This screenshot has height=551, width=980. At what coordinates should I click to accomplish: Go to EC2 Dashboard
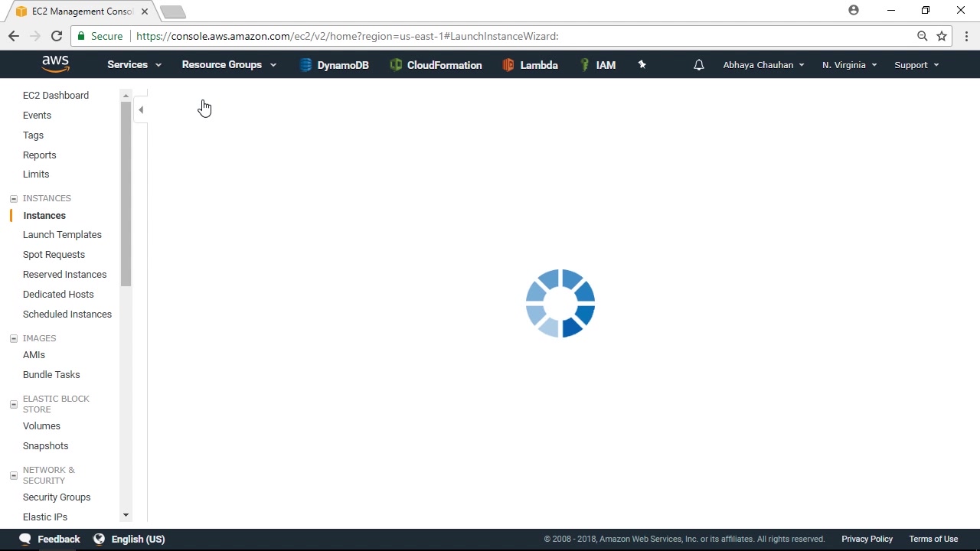(x=56, y=96)
